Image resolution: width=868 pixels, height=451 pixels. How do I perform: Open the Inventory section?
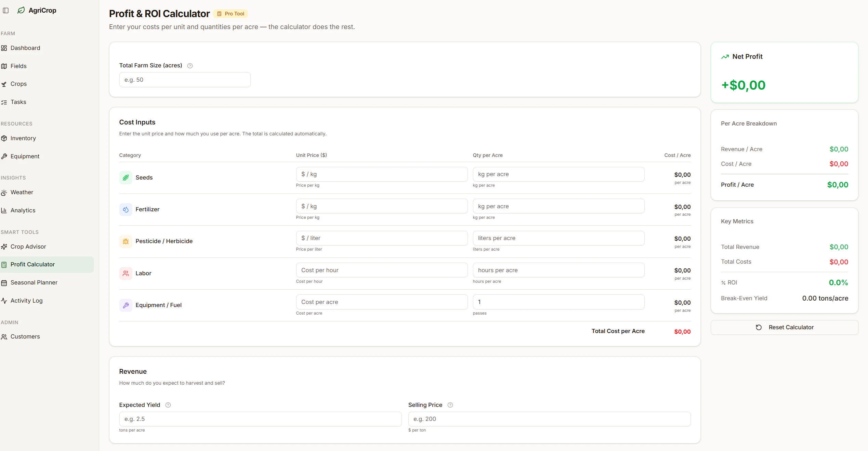pos(23,138)
